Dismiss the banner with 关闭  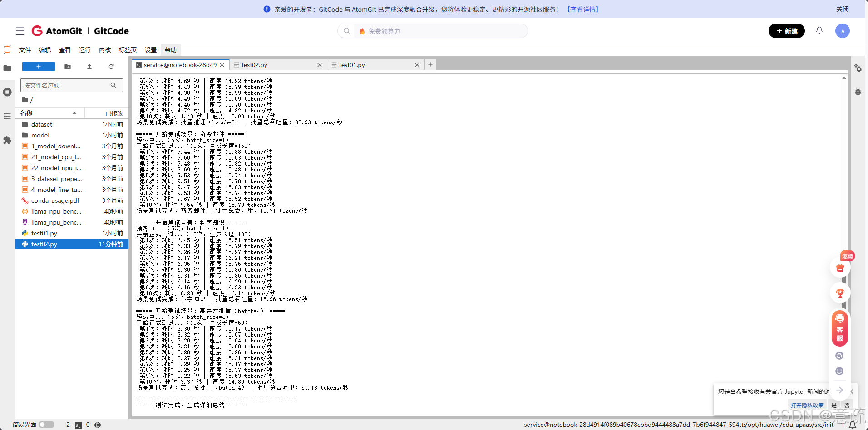coord(843,9)
